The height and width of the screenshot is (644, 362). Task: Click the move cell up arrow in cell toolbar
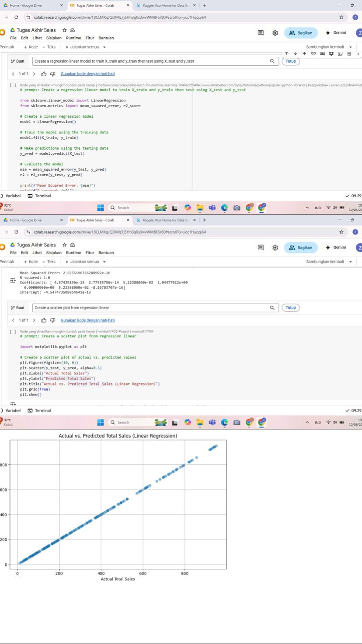tap(286, 53)
